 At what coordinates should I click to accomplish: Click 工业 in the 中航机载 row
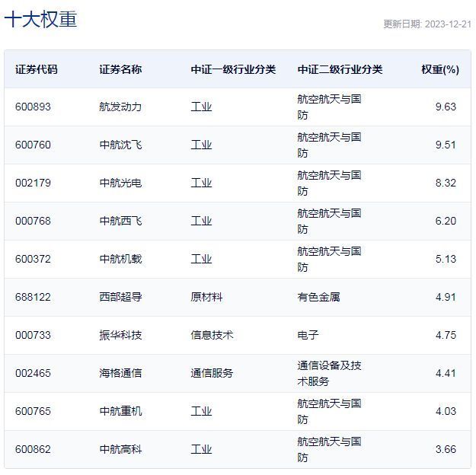click(201, 260)
